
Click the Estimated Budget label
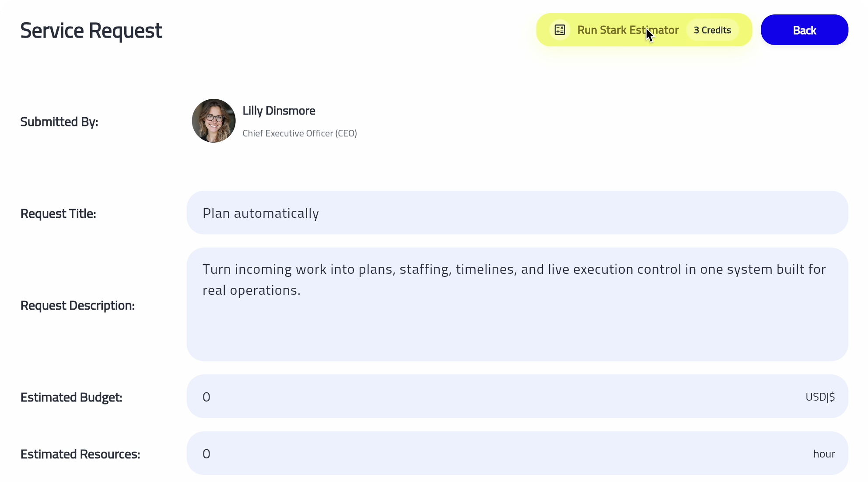(x=71, y=397)
